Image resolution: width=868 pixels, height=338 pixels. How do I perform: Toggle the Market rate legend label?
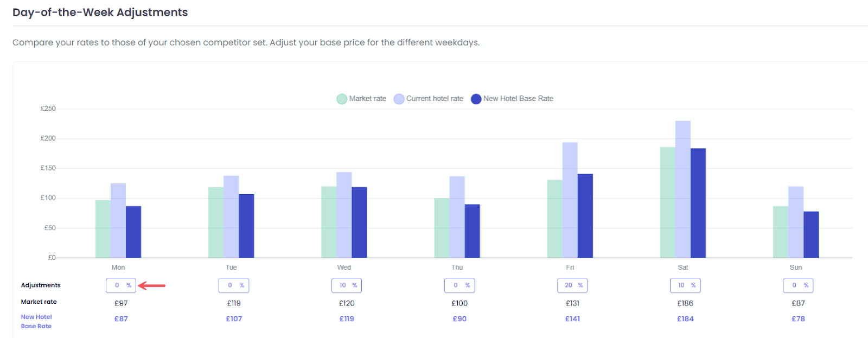coord(367,99)
